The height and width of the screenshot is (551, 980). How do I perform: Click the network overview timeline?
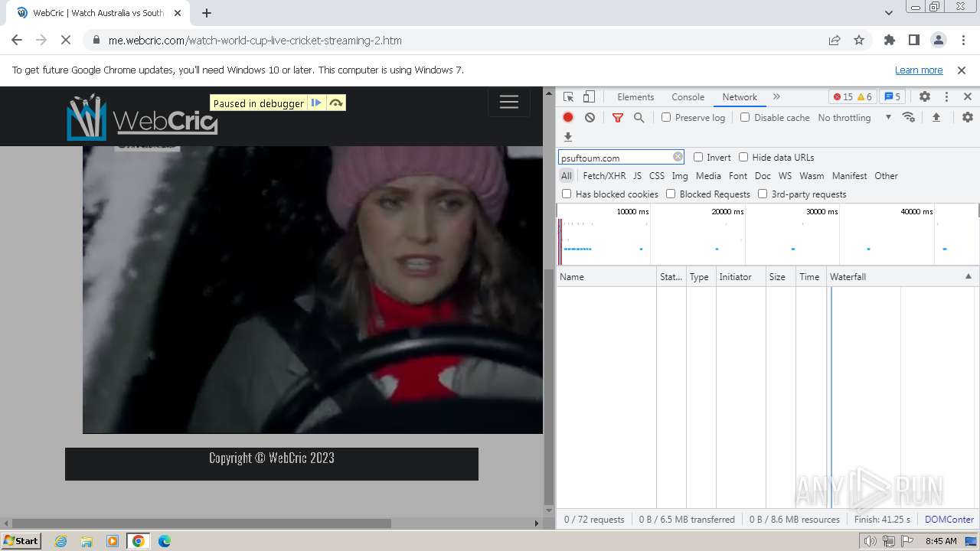[767, 234]
